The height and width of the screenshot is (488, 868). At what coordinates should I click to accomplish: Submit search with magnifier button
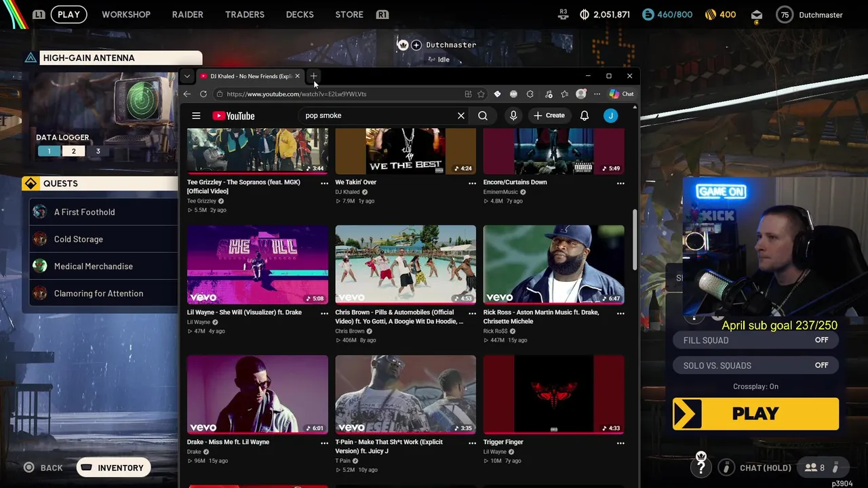point(483,116)
